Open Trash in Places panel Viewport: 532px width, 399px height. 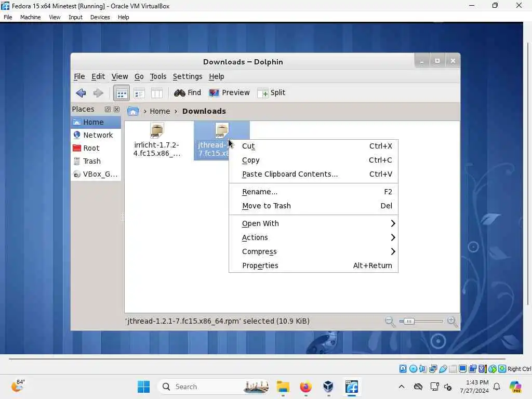pyautogui.click(x=96, y=161)
